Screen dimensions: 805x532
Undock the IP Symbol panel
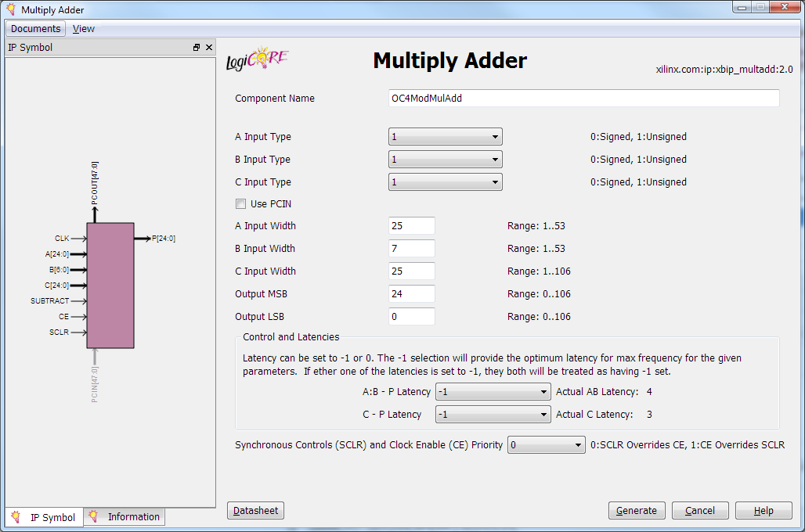point(196,47)
